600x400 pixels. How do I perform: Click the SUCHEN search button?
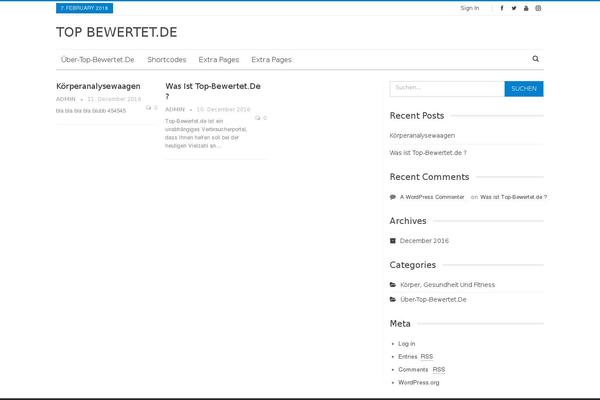pyautogui.click(x=524, y=89)
